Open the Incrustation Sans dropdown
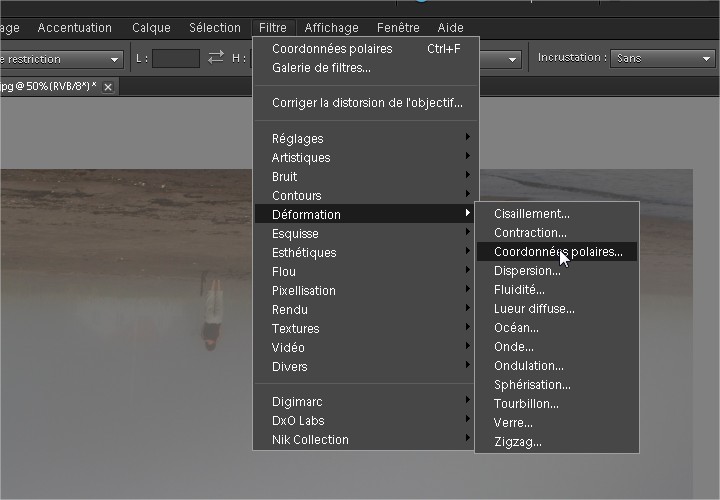 [x=663, y=59]
